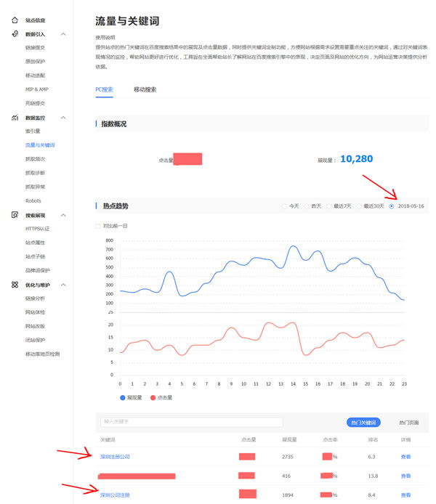
Task: Select the 热门页面 tab
Action: pyautogui.click(x=410, y=422)
